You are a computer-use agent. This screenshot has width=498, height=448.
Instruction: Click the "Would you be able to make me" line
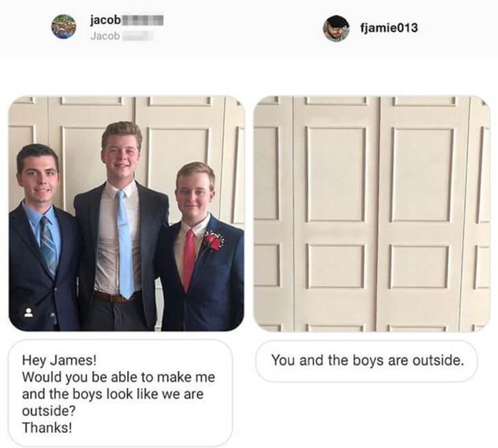tap(118, 377)
